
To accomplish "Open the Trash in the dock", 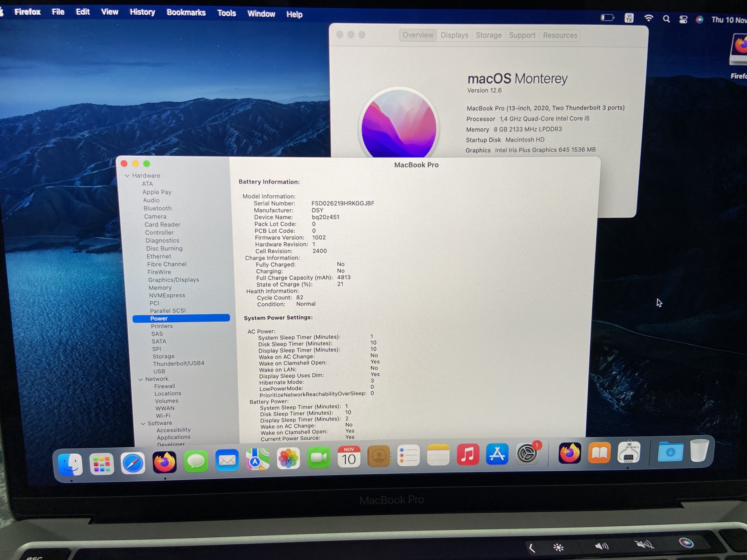I will pyautogui.click(x=699, y=451).
